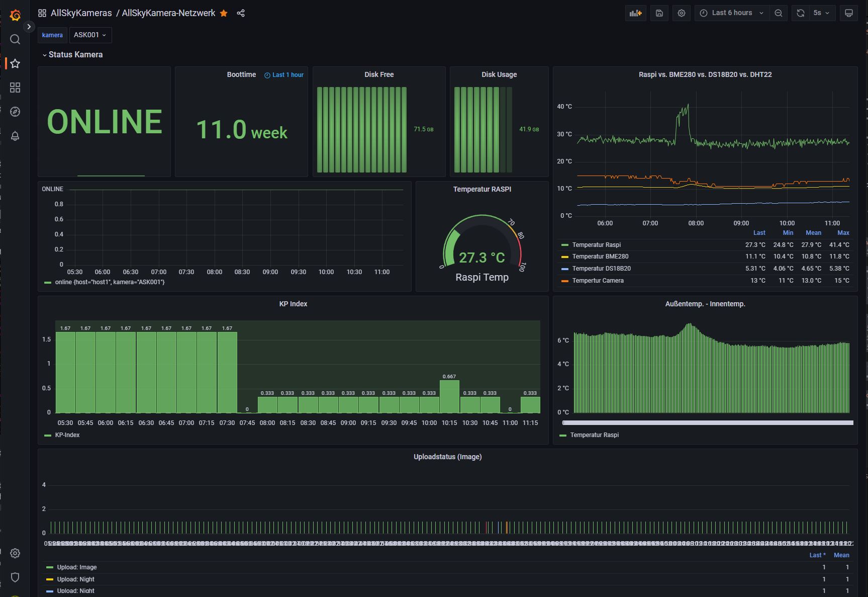The image size is (868, 597).
Task: Click the share dashboard icon
Action: tap(241, 13)
